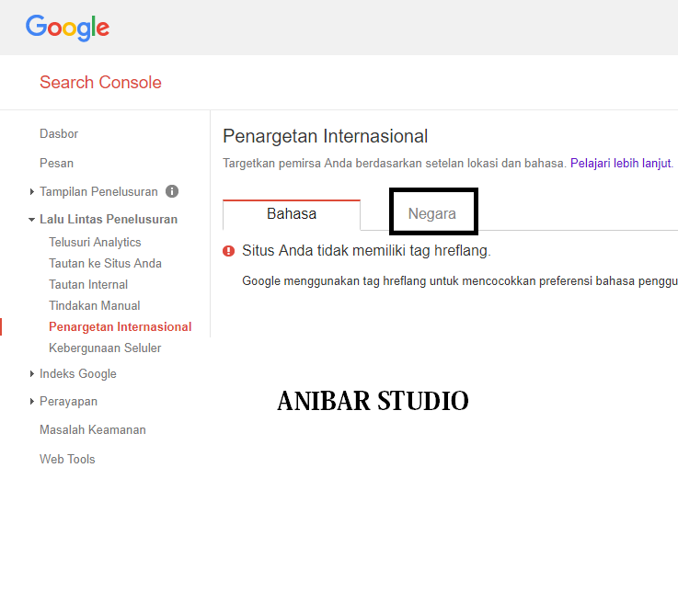Click the Google logo

[x=67, y=28]
